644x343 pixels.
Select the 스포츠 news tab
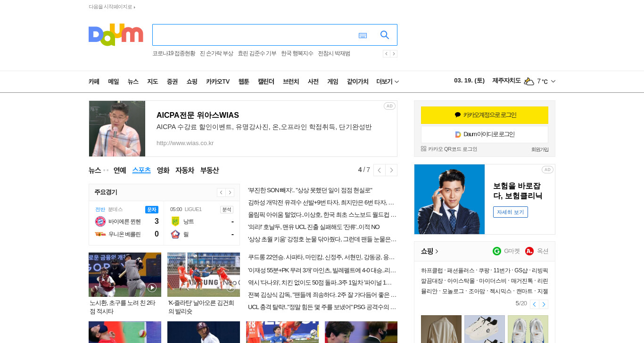tap(141, 170)
